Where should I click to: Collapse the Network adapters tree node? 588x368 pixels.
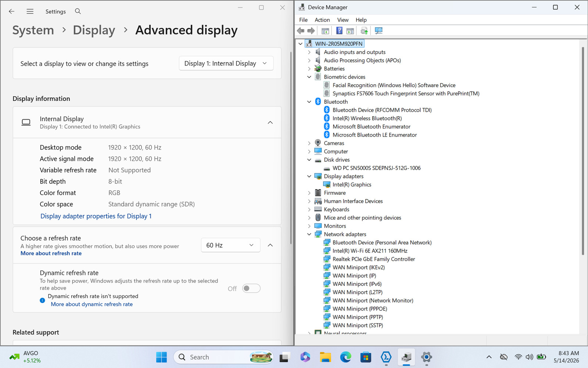coord(309,234)
